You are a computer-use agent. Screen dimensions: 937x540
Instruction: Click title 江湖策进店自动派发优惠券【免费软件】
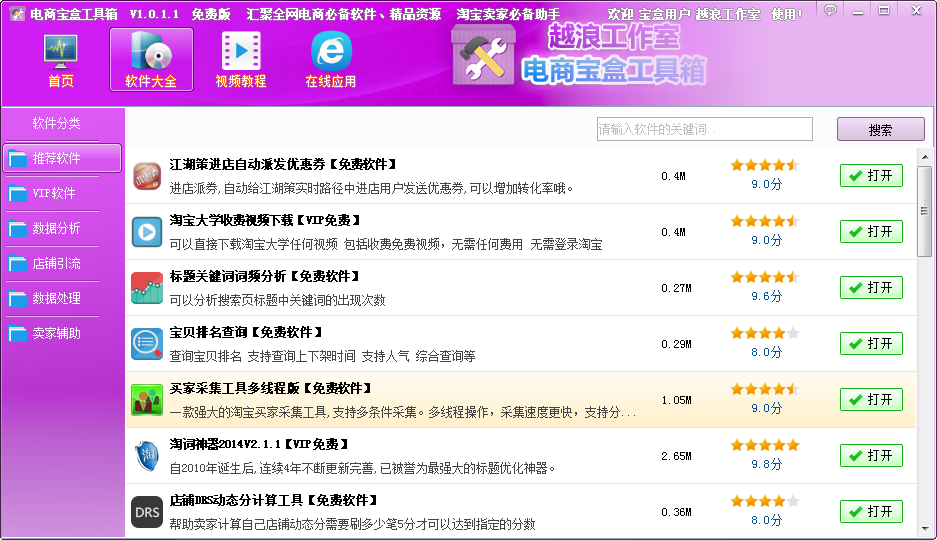283,164
